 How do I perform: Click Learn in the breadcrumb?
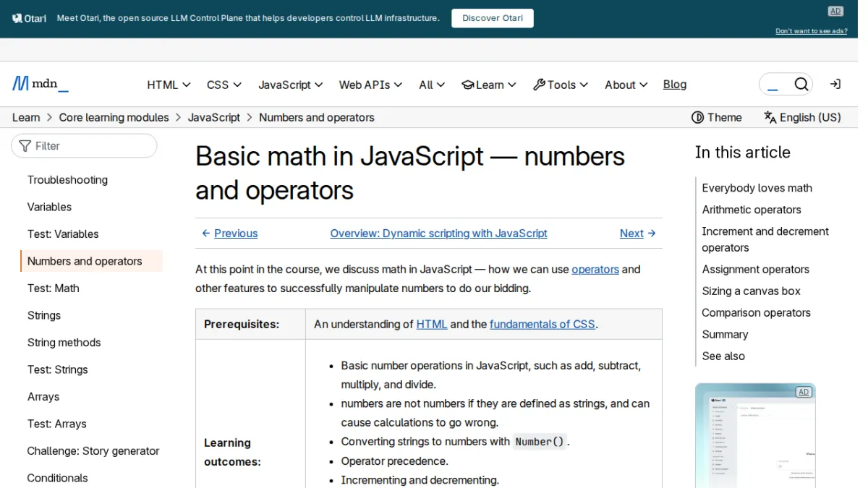(26, 117)
